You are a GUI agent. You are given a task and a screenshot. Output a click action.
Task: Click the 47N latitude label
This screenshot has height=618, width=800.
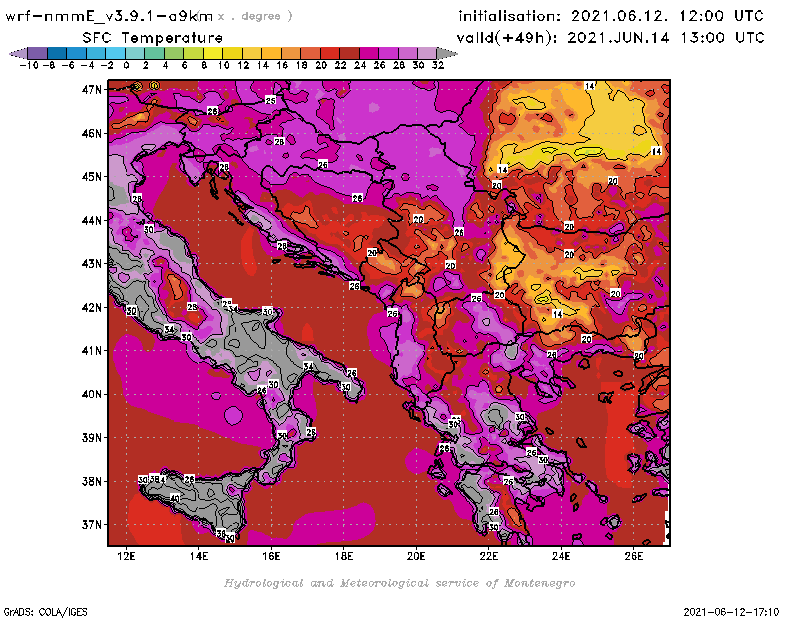click(92, 90)
